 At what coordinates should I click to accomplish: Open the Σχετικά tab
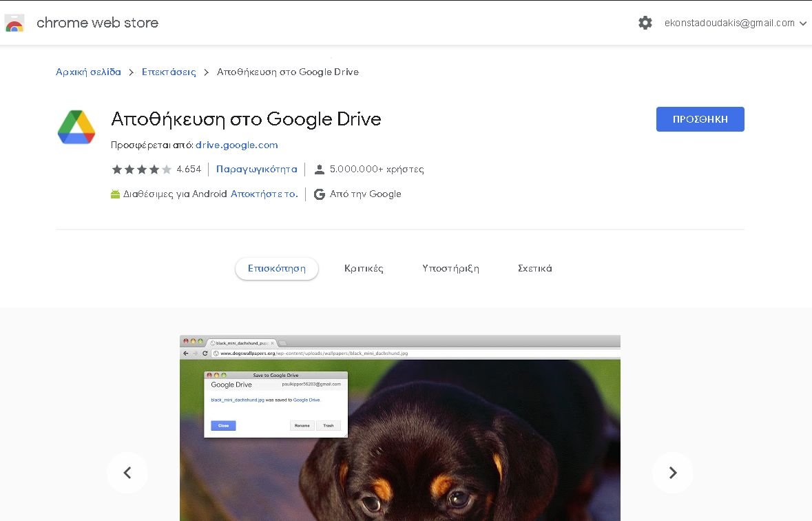click(534, 268)
